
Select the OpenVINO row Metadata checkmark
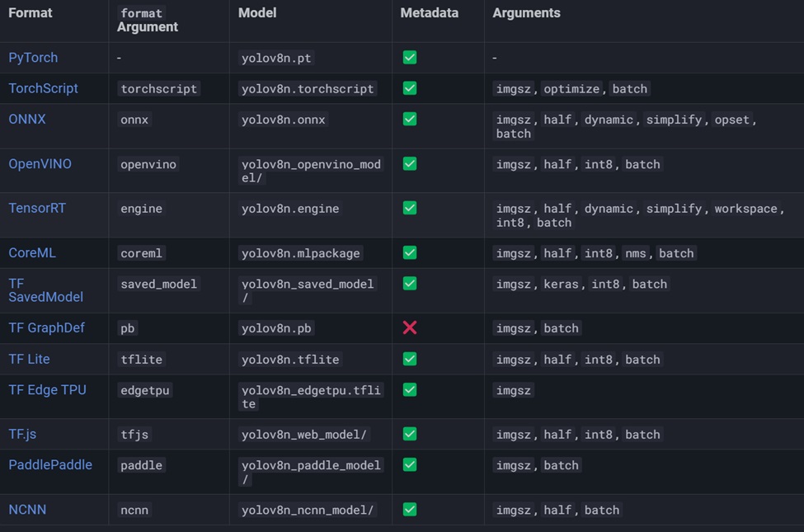click(x=410, y=163)
